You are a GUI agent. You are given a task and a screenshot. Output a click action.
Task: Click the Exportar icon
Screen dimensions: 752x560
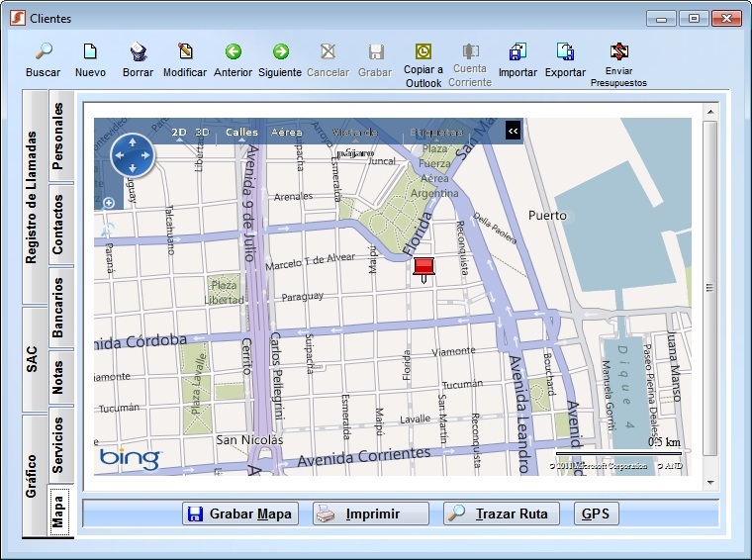pyautogui.click(x=565, y=52)
